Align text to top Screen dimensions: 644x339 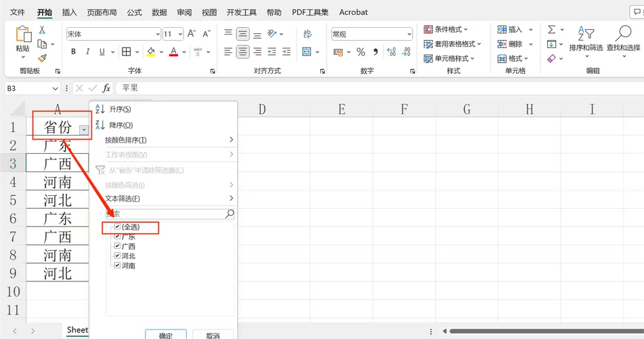pos(228,34)
